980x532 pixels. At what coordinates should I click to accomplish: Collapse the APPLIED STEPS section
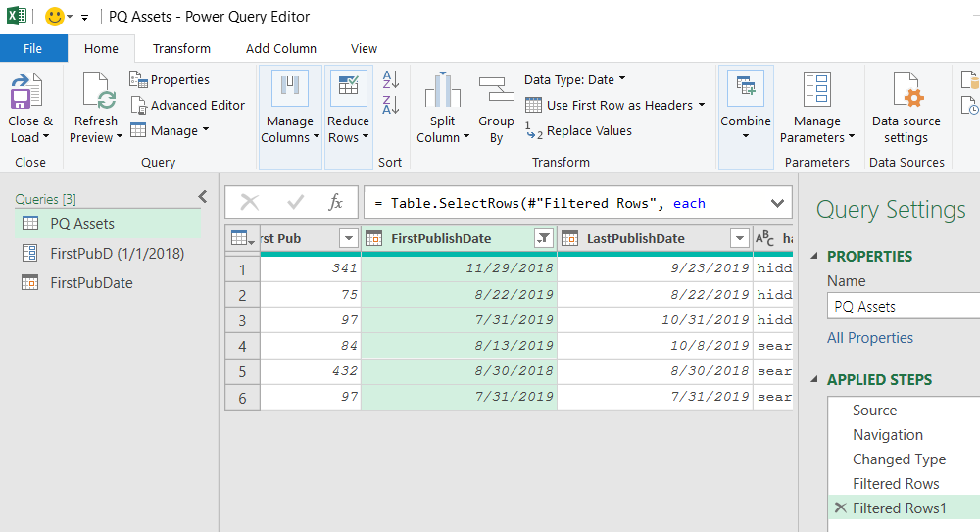[814, 379]
